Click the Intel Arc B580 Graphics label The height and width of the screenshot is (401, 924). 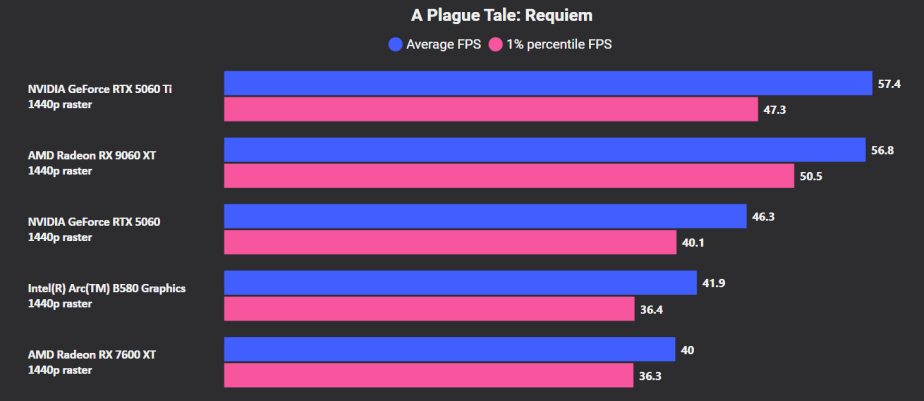[107, 288]
